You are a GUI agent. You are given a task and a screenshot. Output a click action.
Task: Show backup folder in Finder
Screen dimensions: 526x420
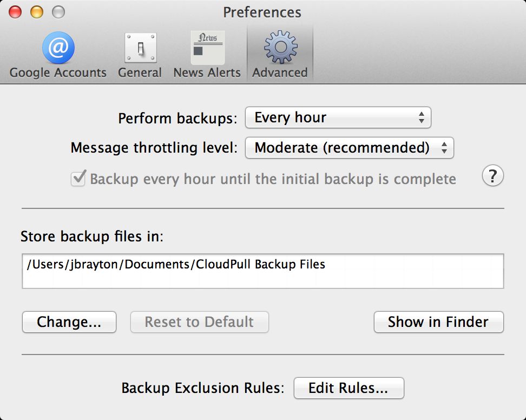coord(439,322)
